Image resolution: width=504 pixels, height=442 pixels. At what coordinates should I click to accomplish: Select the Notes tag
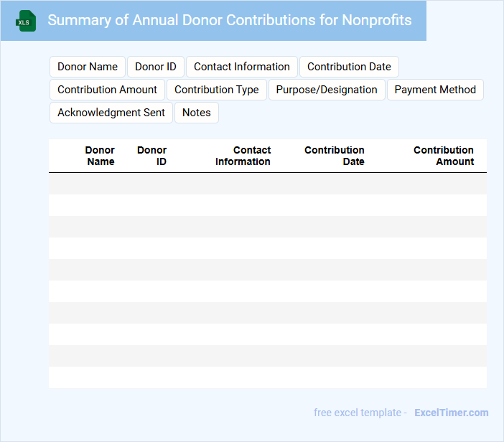point(197,113)
